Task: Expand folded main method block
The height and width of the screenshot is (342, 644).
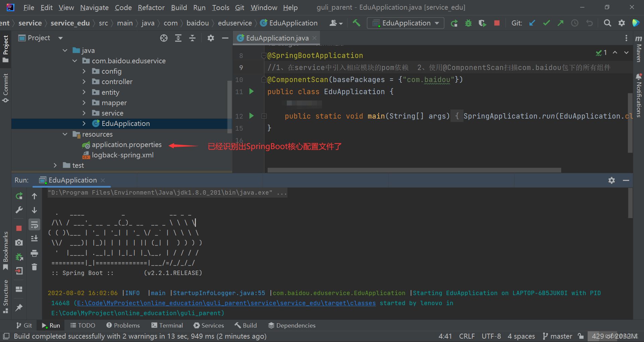Action: (264, 116)
